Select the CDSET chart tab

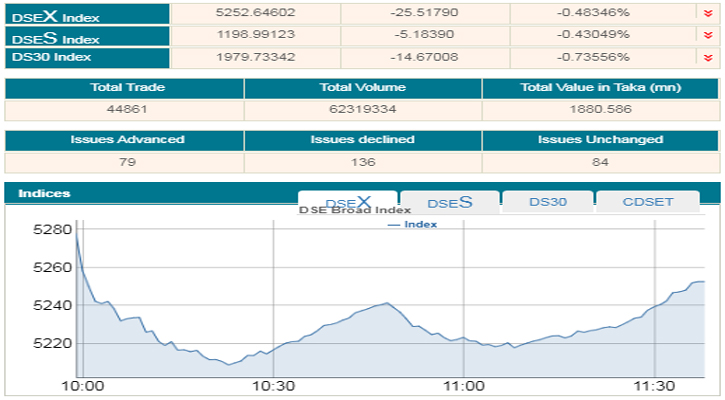point(648,202)
